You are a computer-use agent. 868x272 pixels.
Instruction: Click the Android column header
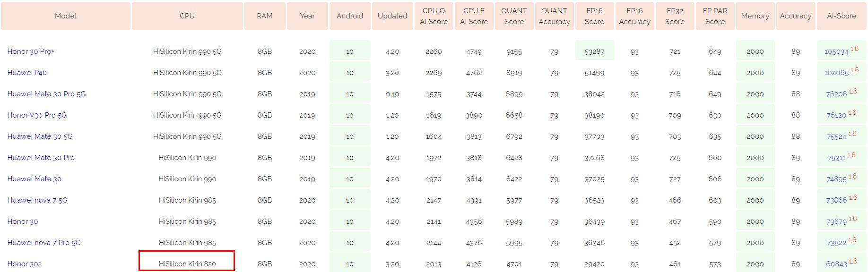click(350, 16)
